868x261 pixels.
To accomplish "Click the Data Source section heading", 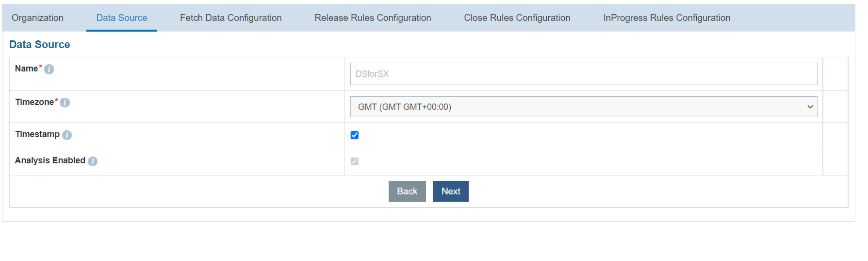I will coord(40,45).
